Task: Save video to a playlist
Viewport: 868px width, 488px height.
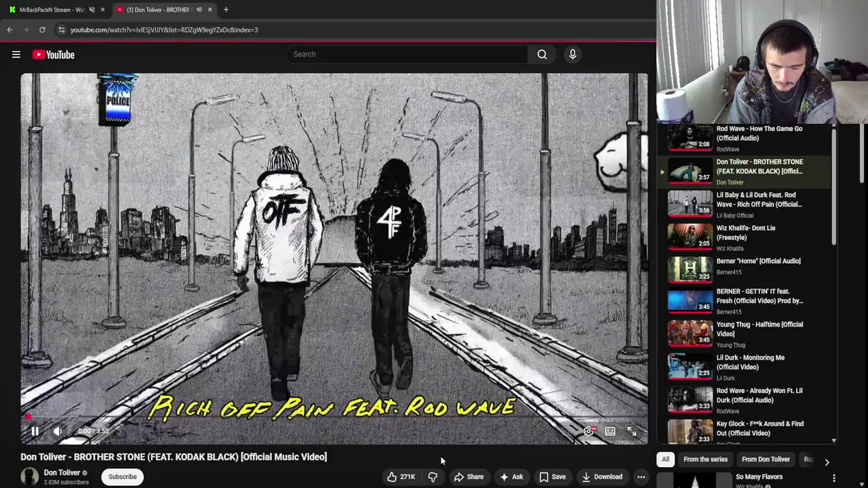Action: [x=552, y=476]
